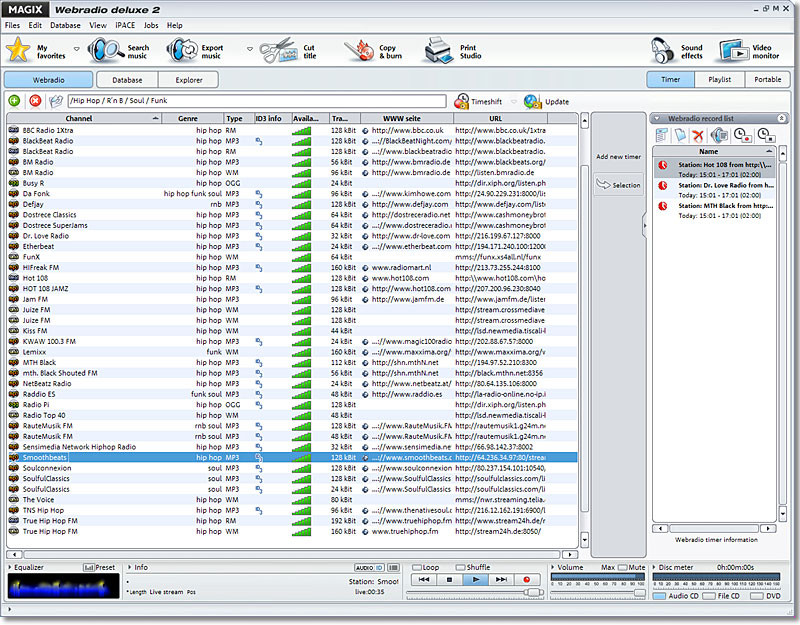Viewport: 800px width, 625px height.
Task: Sort by the Channel column header
Action: tap(84, 118)
